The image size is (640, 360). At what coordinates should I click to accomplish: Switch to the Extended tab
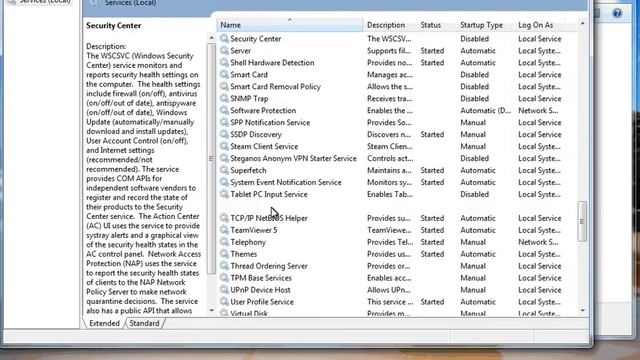tap(104, 323)
